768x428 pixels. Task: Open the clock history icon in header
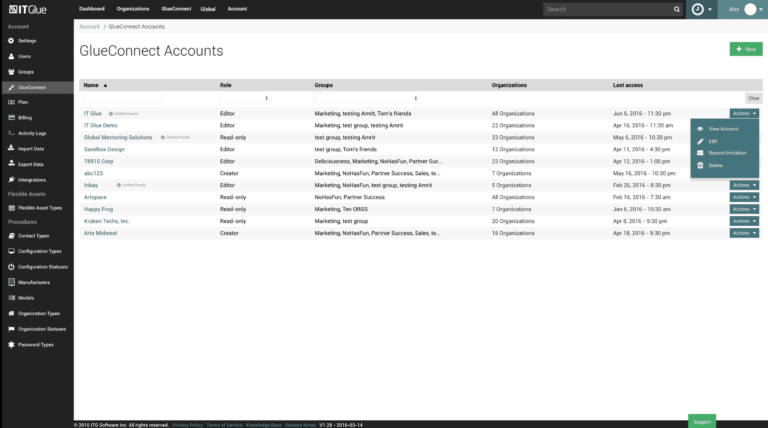[697, 9]
